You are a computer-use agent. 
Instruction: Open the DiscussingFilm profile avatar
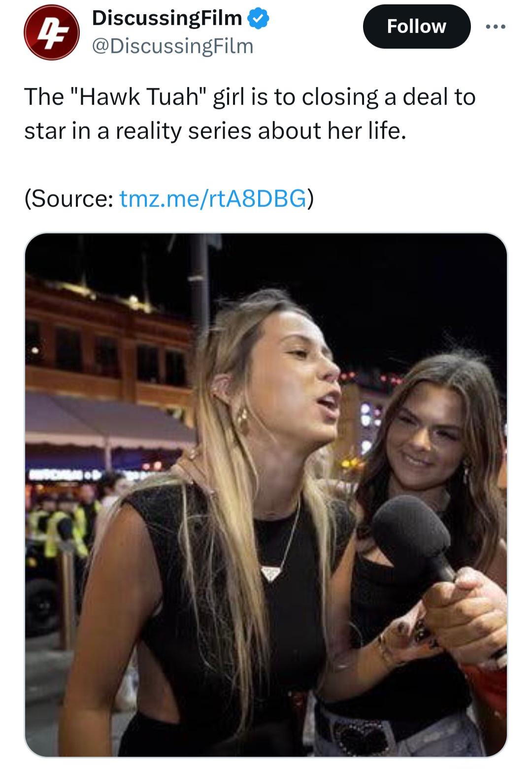(x=52, y=33)
